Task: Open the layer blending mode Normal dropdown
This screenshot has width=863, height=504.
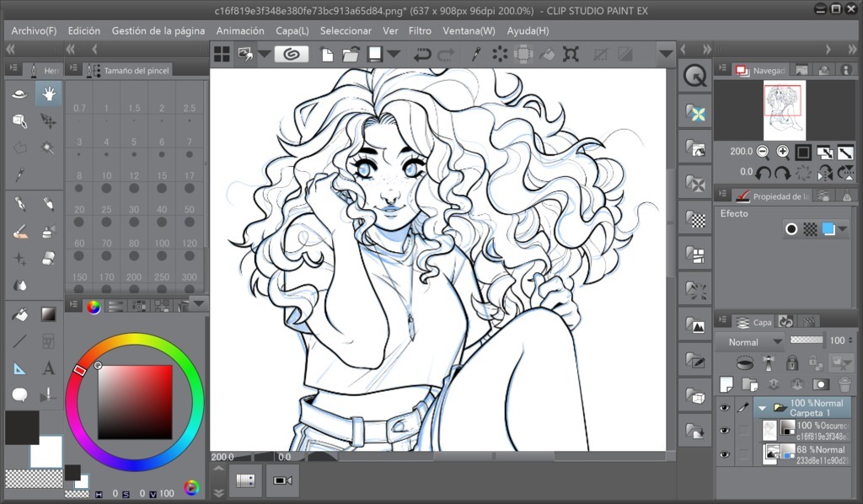Action: (749, 342)
